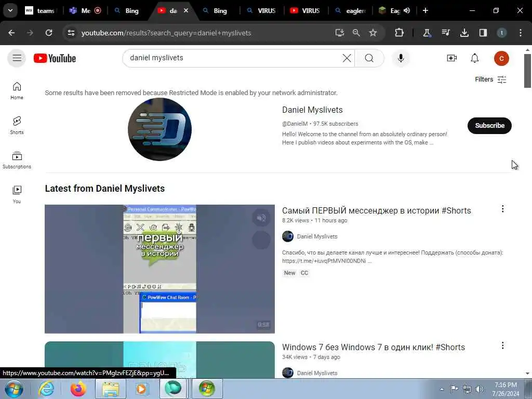Viewport: 532px width, 399px height.
Task: Open Daniel Myslivets channel avatar
Action: (159, 129)
